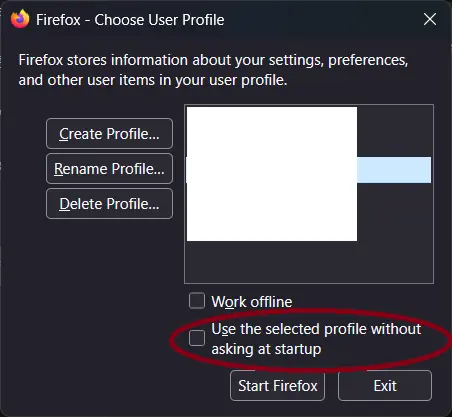Screen dimensions: 452x417
Task: Launch the browser with Start Firefox
Action: tap(277, 386)
